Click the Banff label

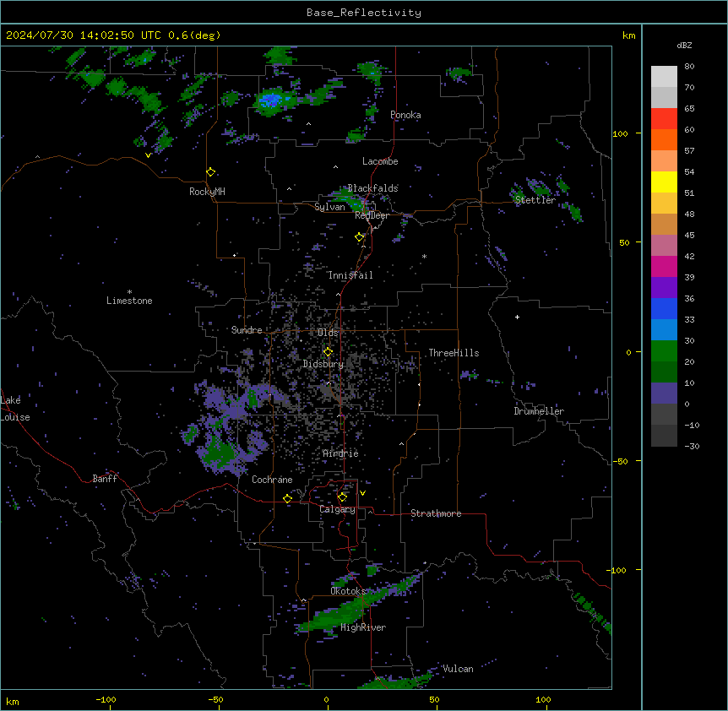pos(105,479)
